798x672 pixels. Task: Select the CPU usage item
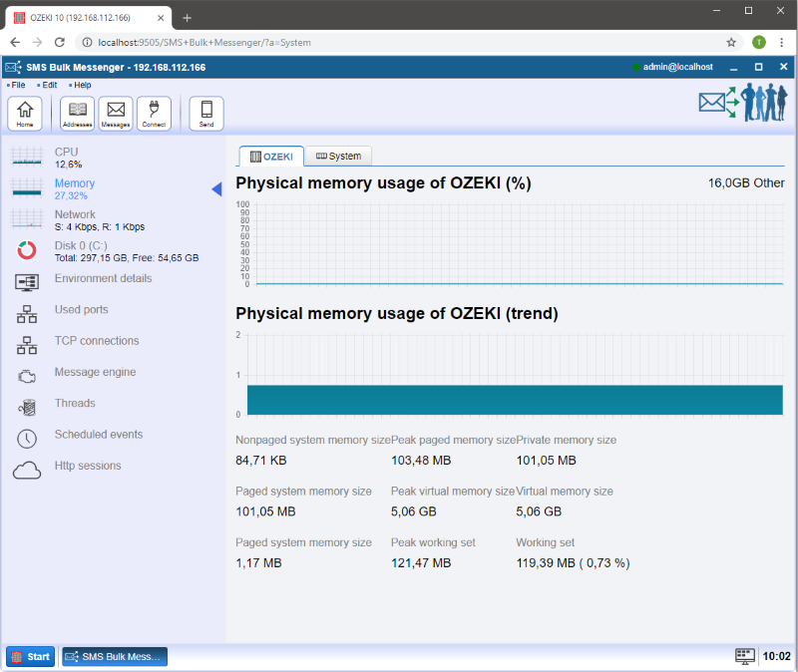[67, 153]
